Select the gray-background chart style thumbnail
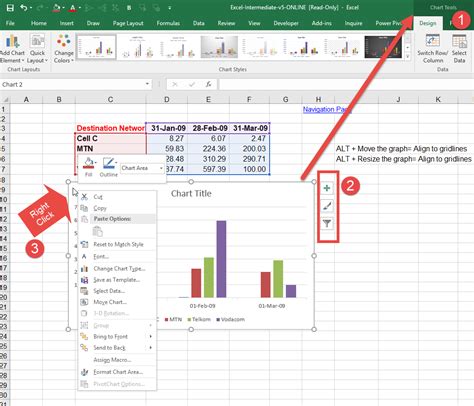The height and width of the screenshot is (406, 474). click(219, 47)
